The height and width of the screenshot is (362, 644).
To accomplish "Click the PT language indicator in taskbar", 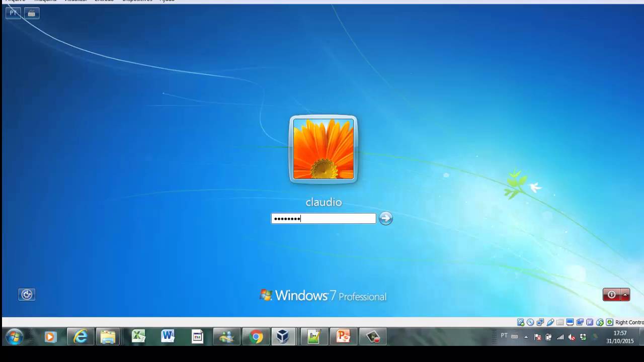I will pyautogui.click(x=504, y=336).
